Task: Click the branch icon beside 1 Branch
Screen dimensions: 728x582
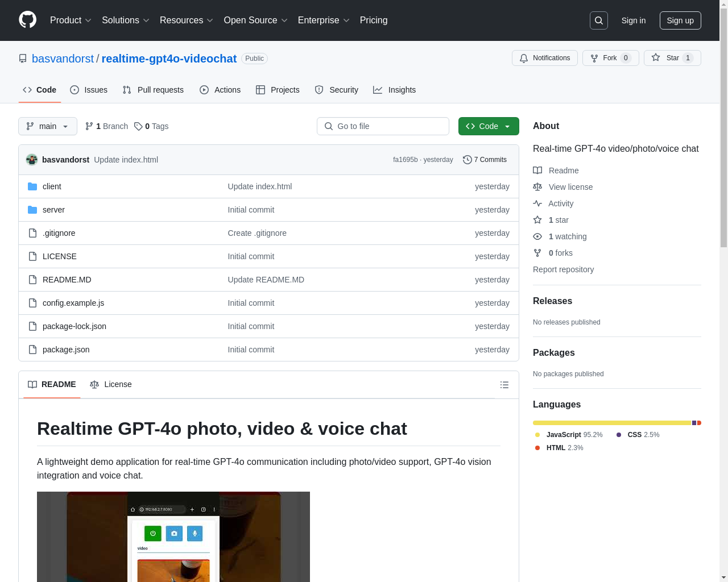Action: click(89, 126)
